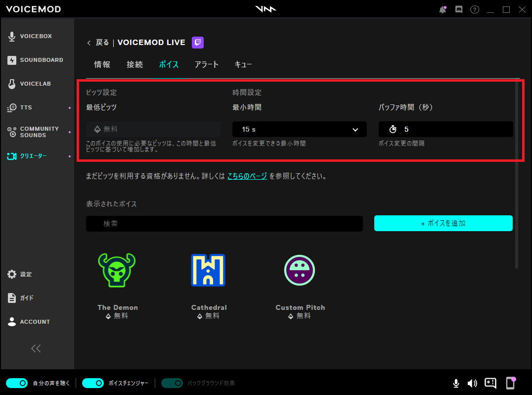Screen dimensions: 532x395
Task: Switch to the 情報 tab
Action: point(102,64)
